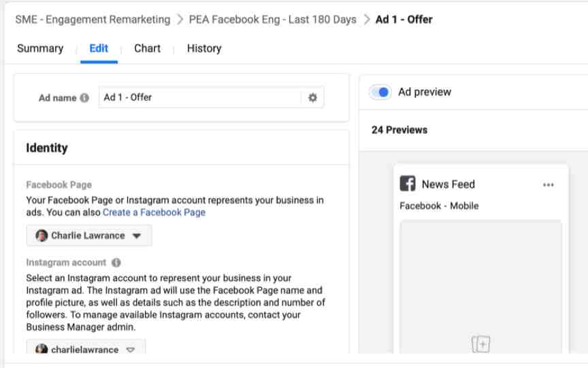Open the Charlie Lawrance Facebook Page dropdown
Viewport: 588px width, 368px height.
click(89, 236)
